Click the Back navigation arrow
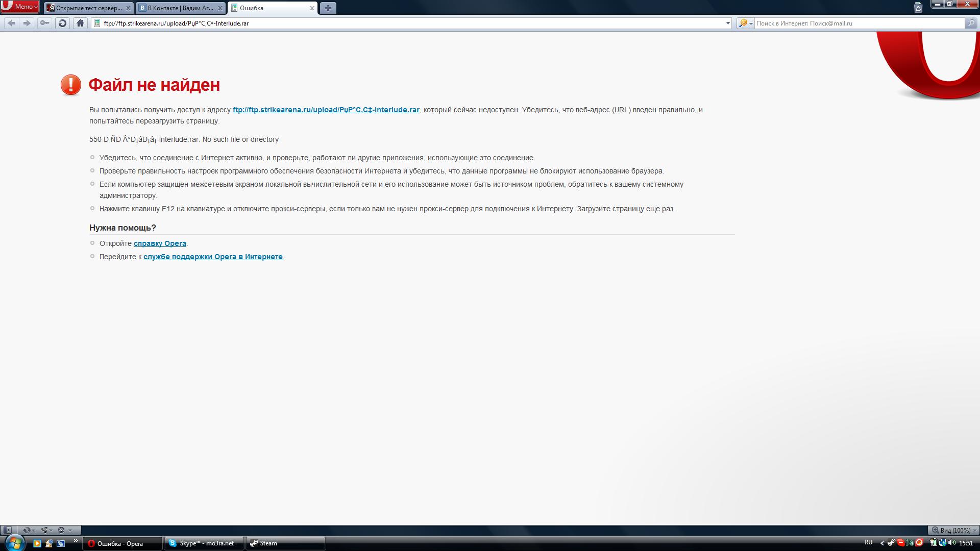 11,23
